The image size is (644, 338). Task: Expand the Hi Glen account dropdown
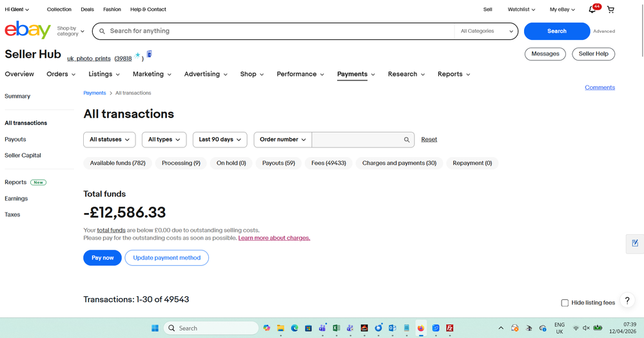(x=17, y=10)
